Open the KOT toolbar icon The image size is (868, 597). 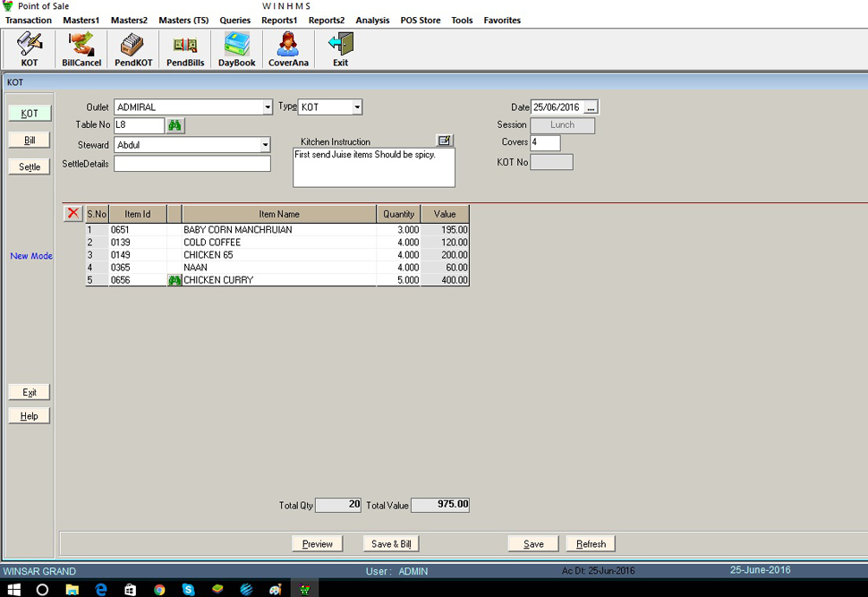pyautogui.click(x=30, y=49)
